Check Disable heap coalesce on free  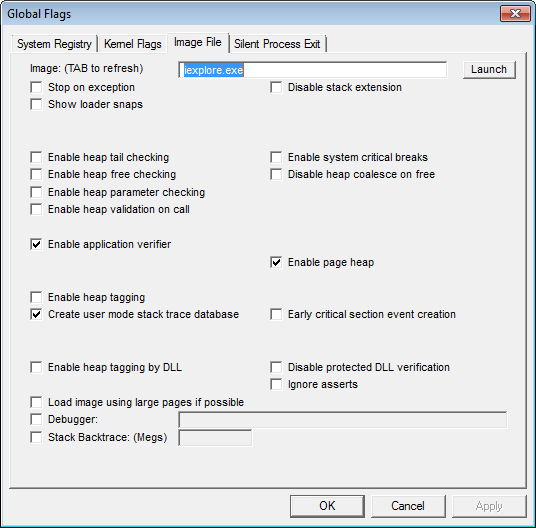click(276, 174)
